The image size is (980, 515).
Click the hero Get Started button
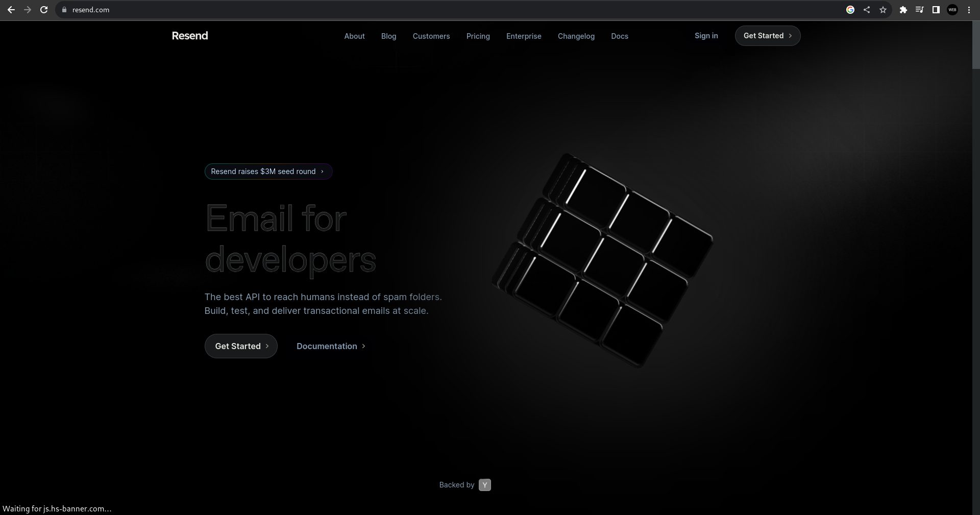[x=241, y=346]
